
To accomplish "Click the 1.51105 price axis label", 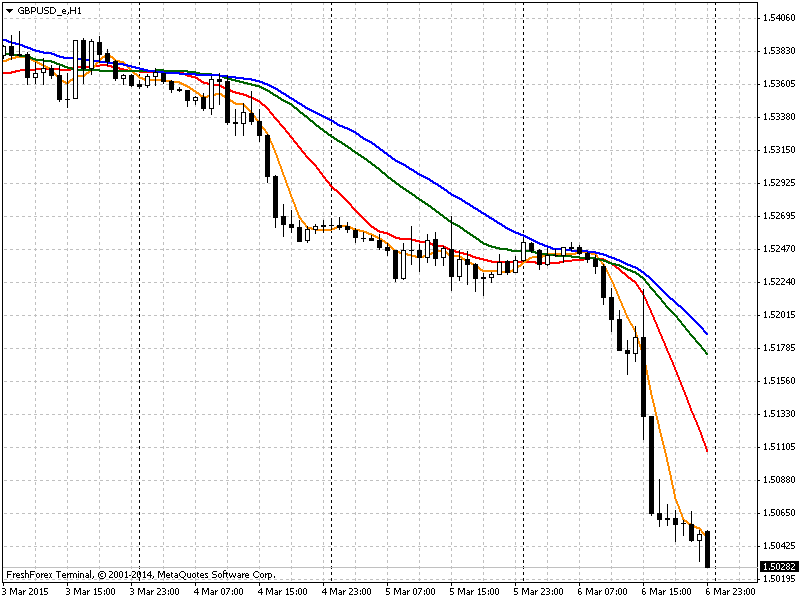I will point(779,447).
